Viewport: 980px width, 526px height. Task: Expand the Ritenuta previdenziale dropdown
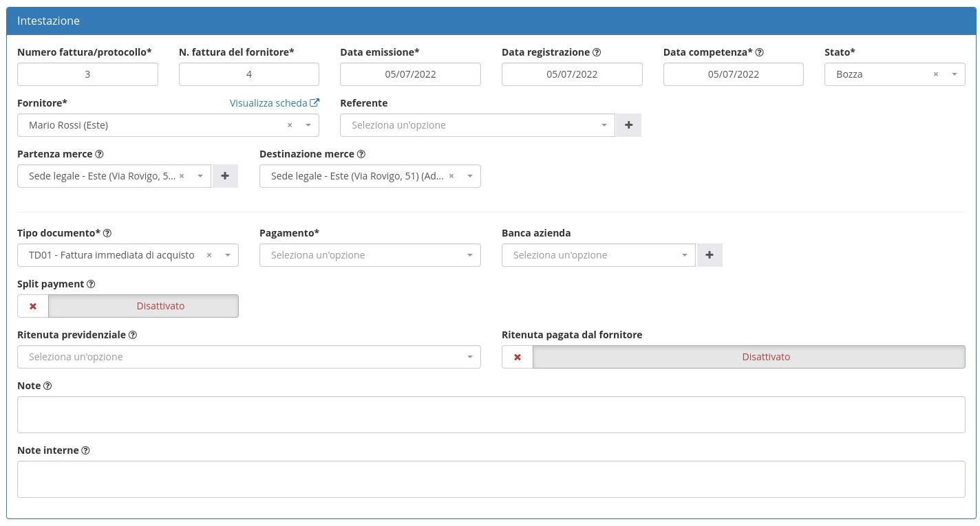(248, 357)
